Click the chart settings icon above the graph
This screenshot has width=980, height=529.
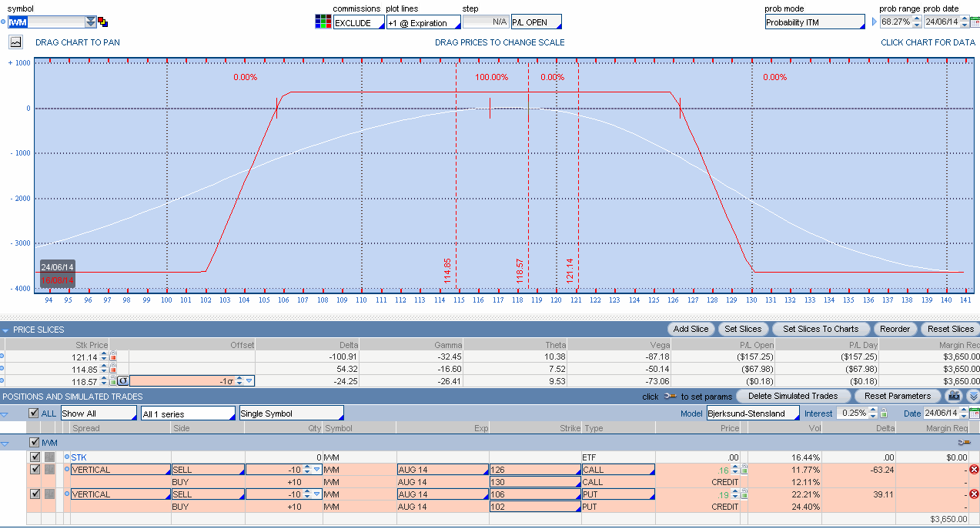[x=15, y=42]
